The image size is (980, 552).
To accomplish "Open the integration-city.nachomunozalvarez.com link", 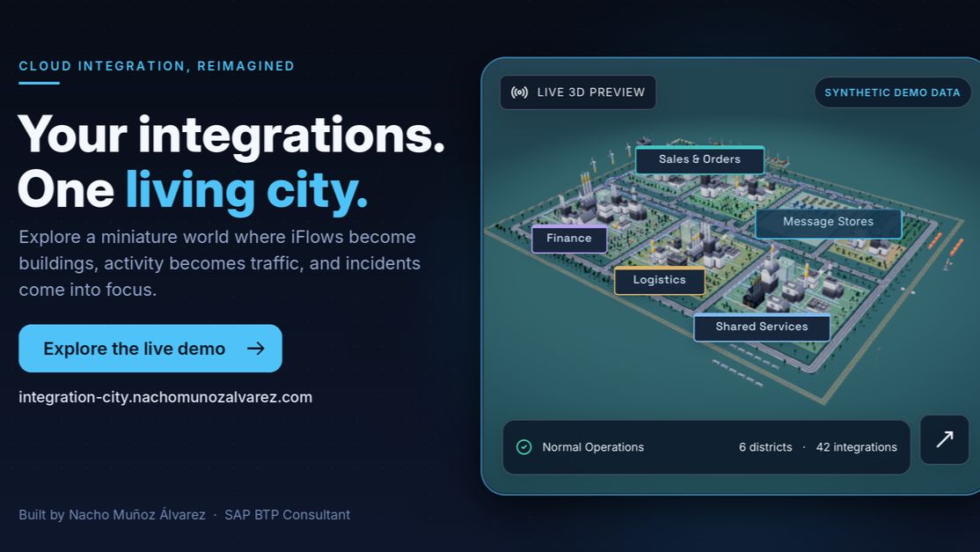I will pyautogui.click(x=165, y=397).
